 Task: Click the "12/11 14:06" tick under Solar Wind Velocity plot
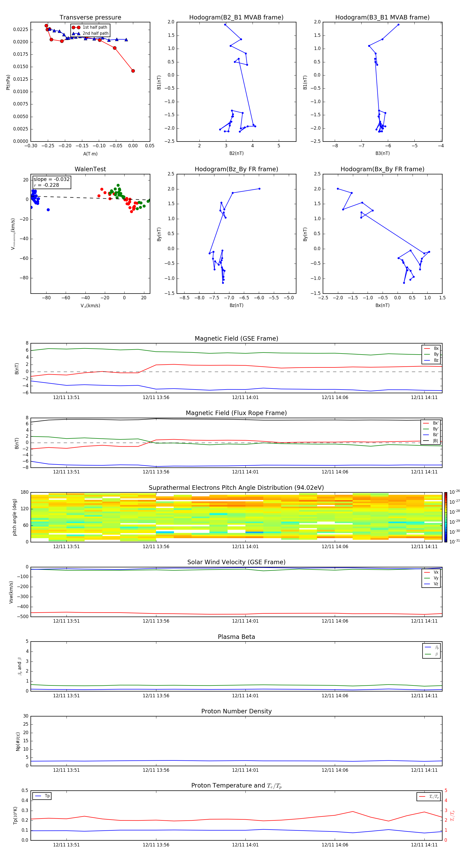coord(335,621)
